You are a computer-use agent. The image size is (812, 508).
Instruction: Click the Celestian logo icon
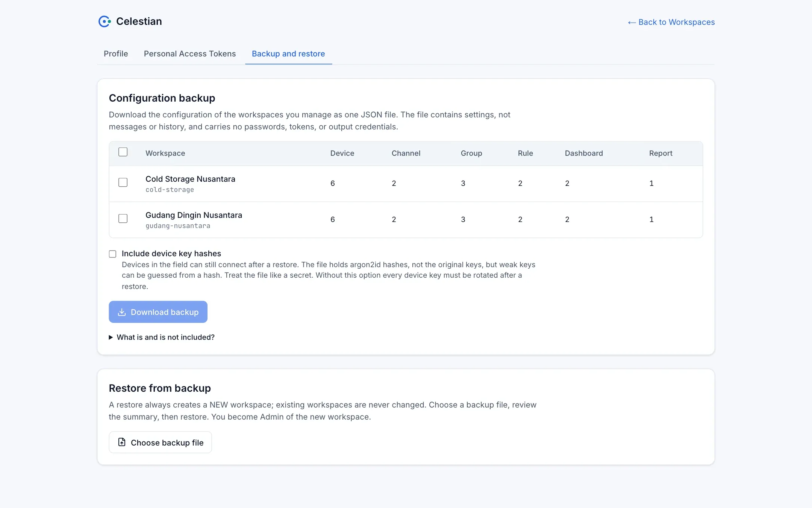pyautogui.click(x=105, y=21)
